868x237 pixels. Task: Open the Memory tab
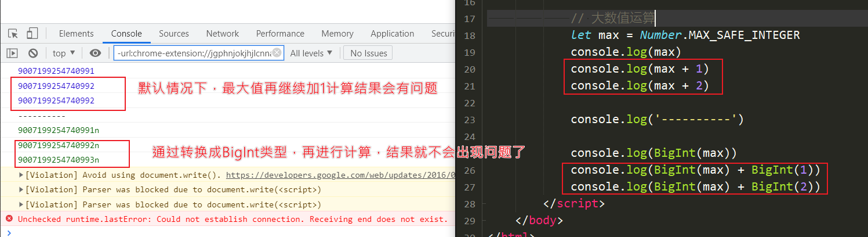pyautogui.click(x=337, y=34)
